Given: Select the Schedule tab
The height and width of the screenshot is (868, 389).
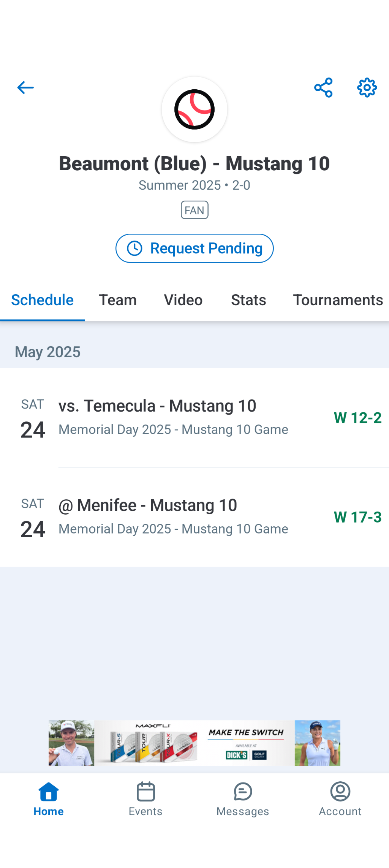Looking at the screenshot, I should (x=42, y=300).
